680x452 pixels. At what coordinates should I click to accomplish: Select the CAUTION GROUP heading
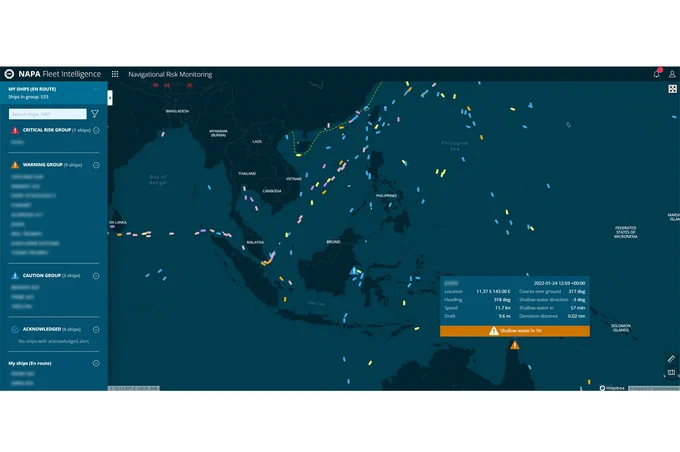42,276
